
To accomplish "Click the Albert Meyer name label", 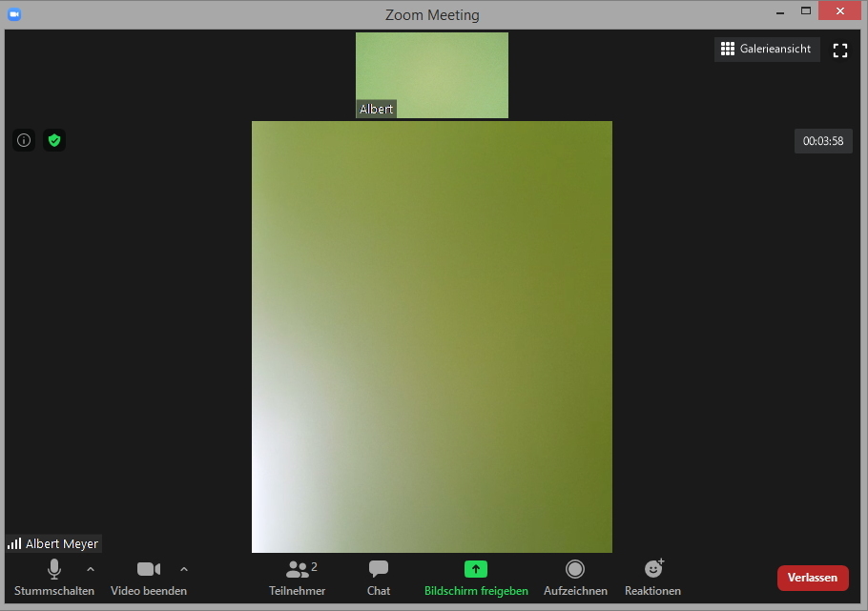I will click(62, 544).
